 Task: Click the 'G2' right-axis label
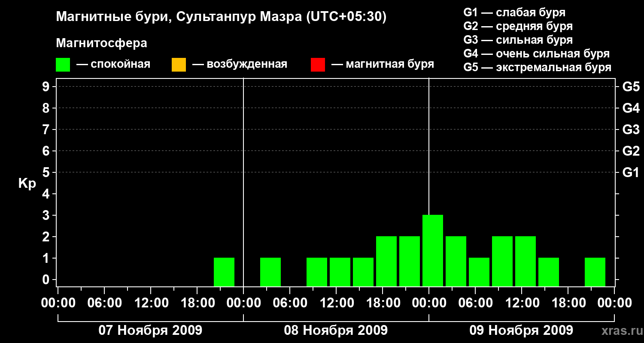pyautogui.click(x=631, y=151)
